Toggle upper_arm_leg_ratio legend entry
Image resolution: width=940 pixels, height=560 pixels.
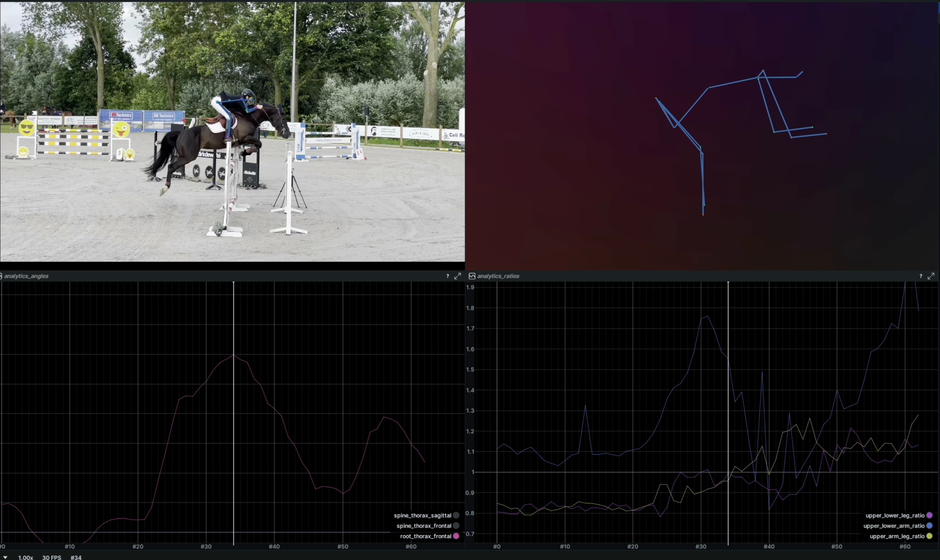click(897, 536)
